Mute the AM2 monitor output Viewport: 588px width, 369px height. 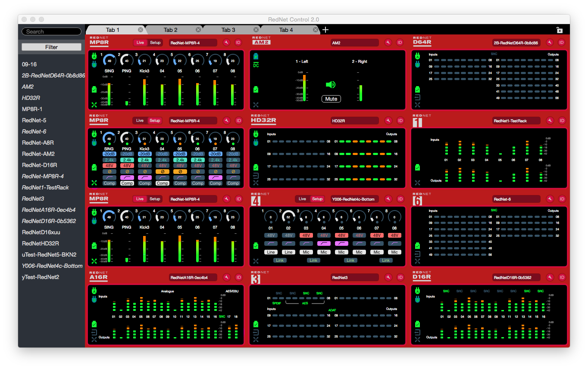click(x=331, y=99)
